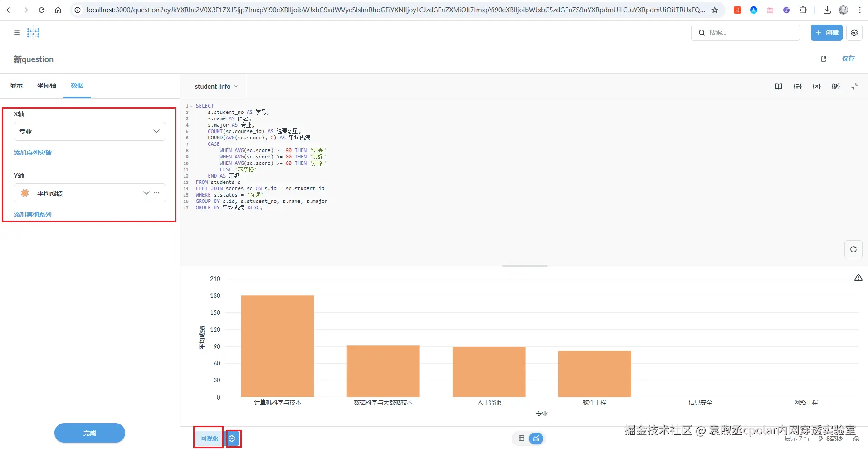Image resolution: width=868 pixels, height=449 pixels.
Task: Open the browser profile avatar
Action: (844, 10)
